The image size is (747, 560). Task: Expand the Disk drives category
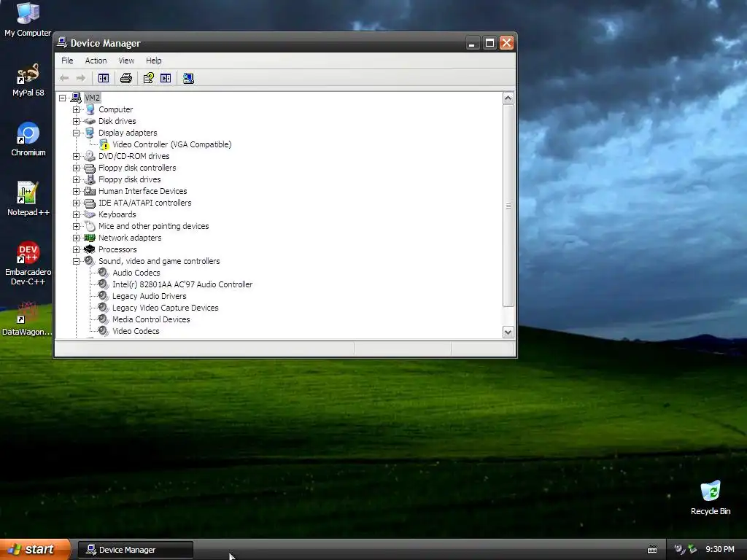pos(76,122)
